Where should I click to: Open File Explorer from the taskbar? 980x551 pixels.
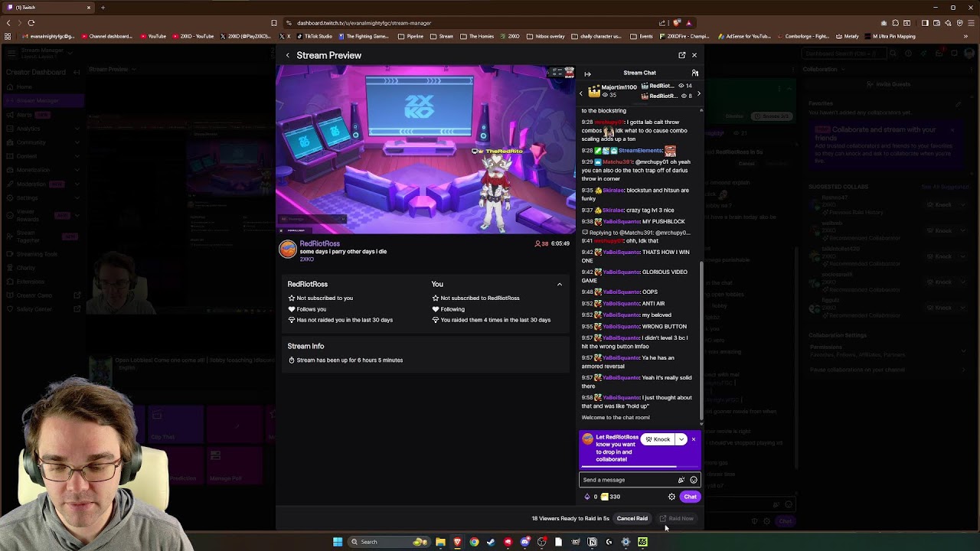[440, 542]
